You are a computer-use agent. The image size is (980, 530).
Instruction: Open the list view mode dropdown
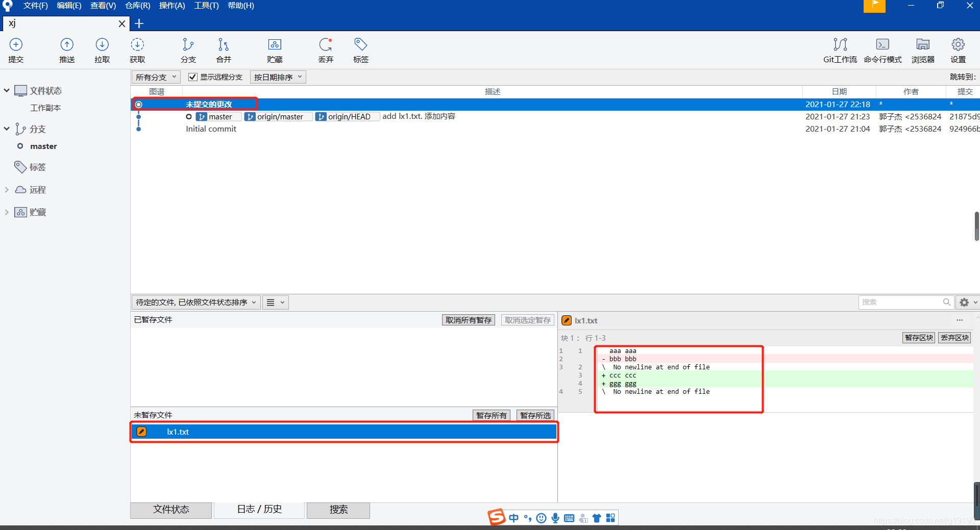click(276, 302)
